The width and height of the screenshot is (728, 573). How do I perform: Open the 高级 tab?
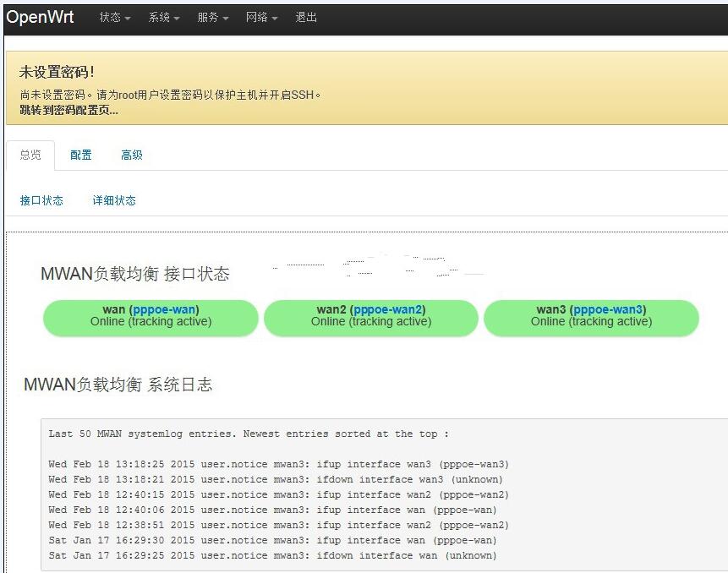tap(132, 156)
